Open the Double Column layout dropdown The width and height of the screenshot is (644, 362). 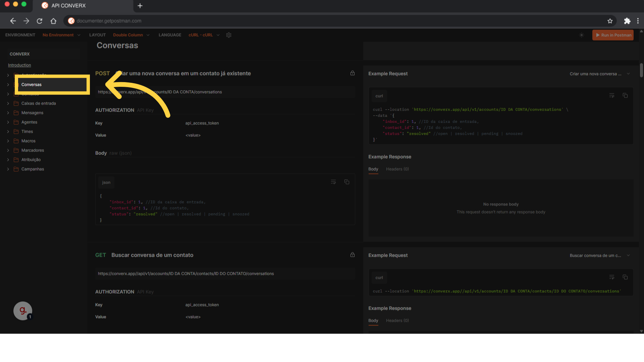pos(131,35)
